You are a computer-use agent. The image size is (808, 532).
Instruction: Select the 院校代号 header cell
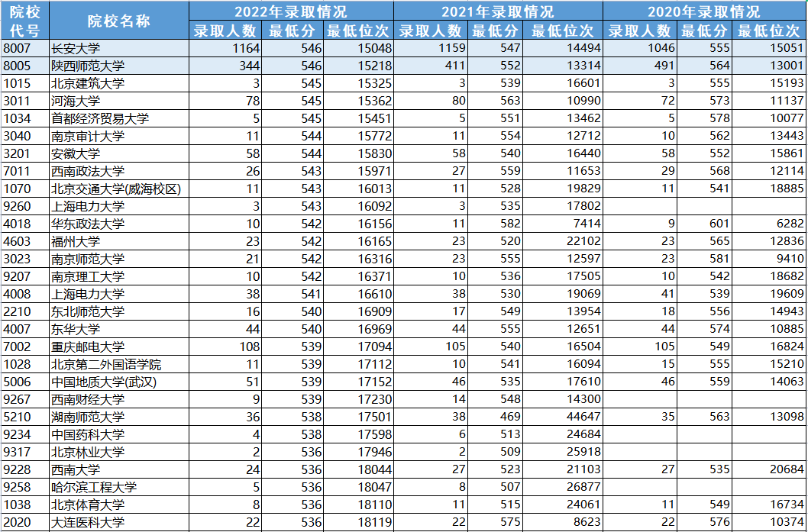point(24,21)
